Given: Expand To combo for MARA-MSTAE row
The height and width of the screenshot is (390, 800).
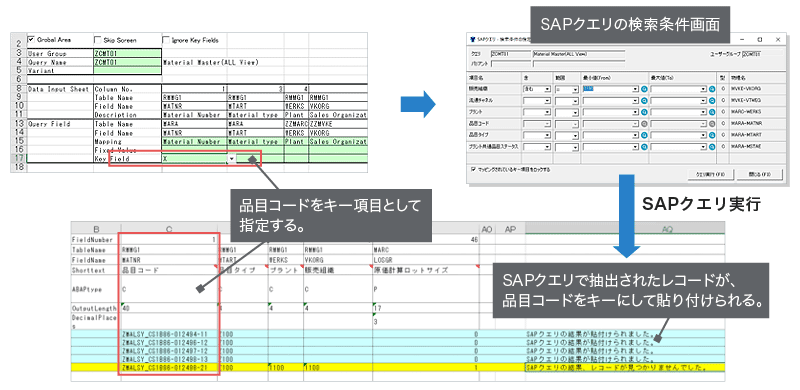Looking at the screenshot, I should click(x=703, y=147).
